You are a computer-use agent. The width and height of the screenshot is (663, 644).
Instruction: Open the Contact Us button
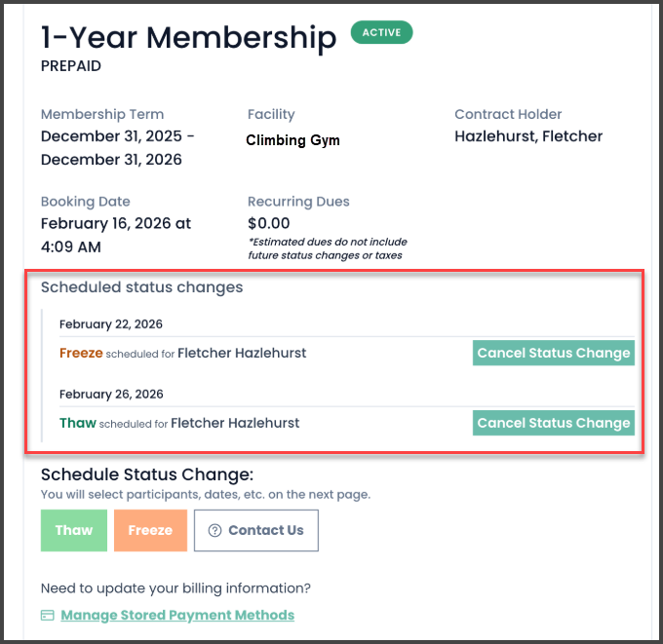tap(256, 531)
